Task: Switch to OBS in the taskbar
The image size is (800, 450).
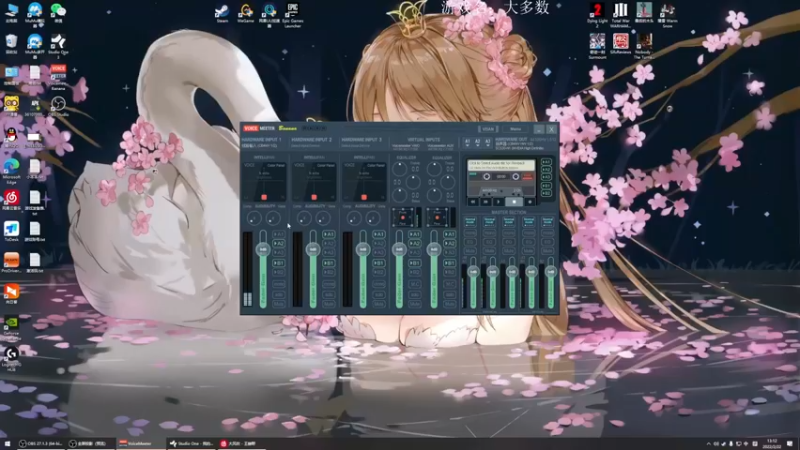Action: click(x=40, y=444)
